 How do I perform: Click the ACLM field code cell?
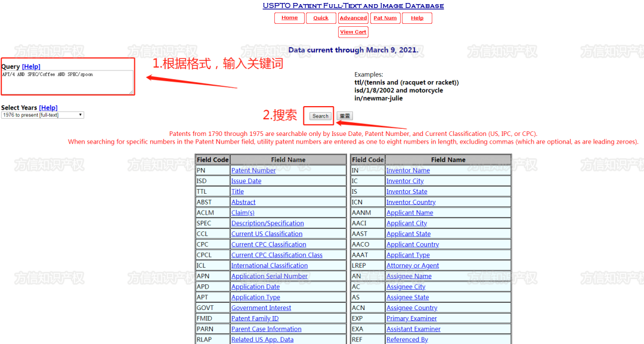[x=212, y=213]
